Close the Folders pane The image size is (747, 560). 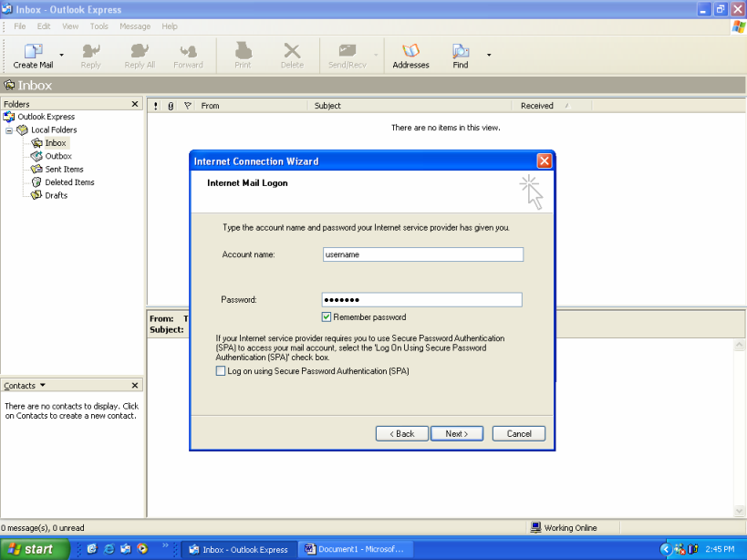pyautogui.click(x=135, y=104)
